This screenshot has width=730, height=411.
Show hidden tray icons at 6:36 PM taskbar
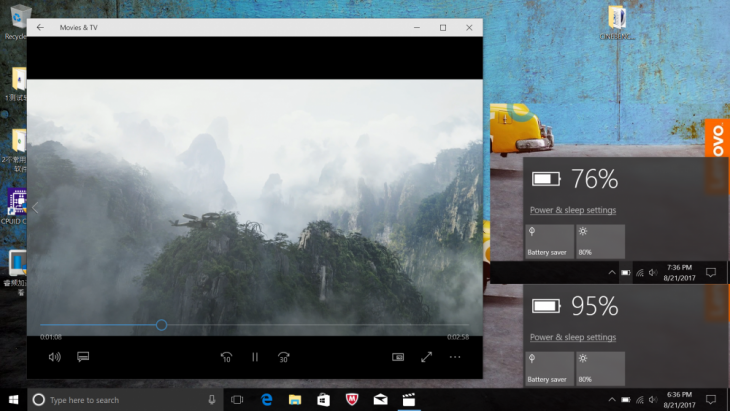[612, 399]
